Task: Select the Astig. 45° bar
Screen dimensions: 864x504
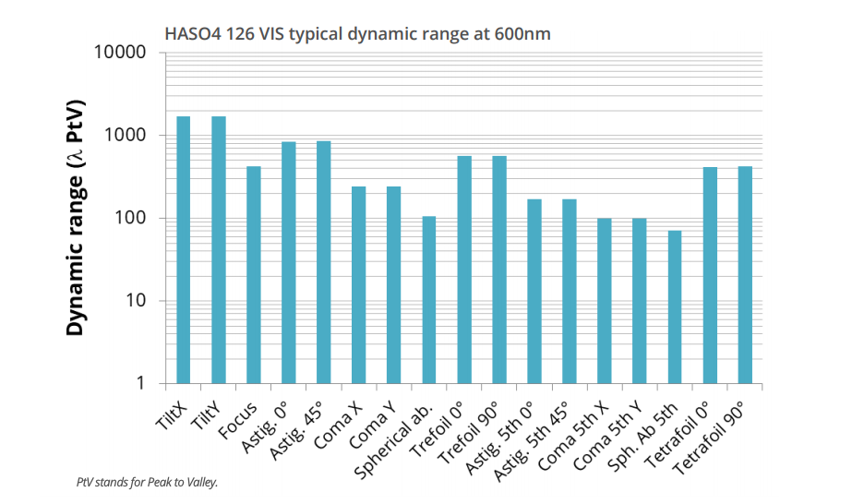Action: 323,262
